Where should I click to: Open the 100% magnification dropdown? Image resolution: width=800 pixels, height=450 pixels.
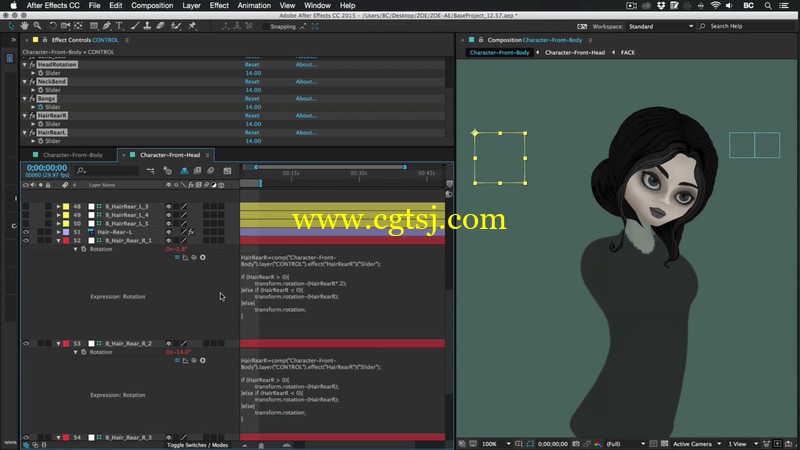tap(496, 444)
